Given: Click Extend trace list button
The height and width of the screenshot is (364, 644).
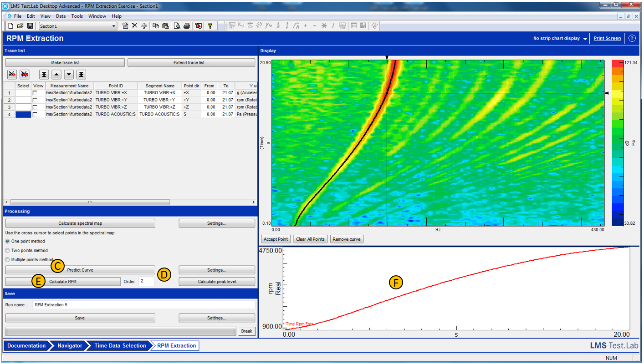Looking at the screenshot, I should 191,63.
